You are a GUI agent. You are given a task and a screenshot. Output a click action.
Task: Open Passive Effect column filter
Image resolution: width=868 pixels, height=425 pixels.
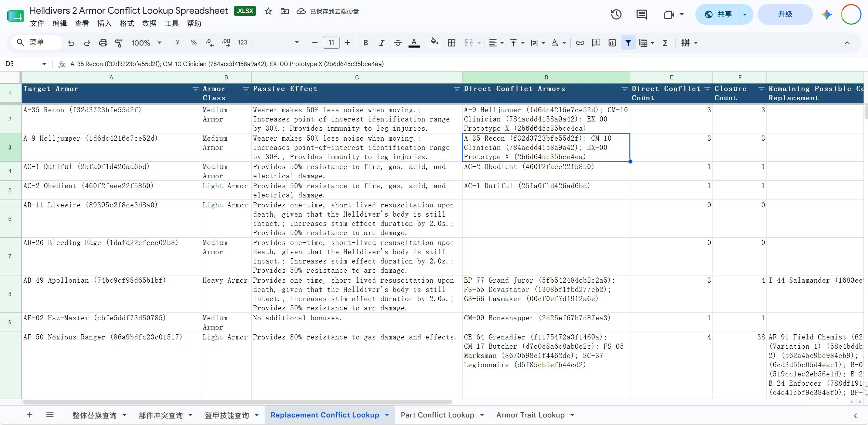456,89
